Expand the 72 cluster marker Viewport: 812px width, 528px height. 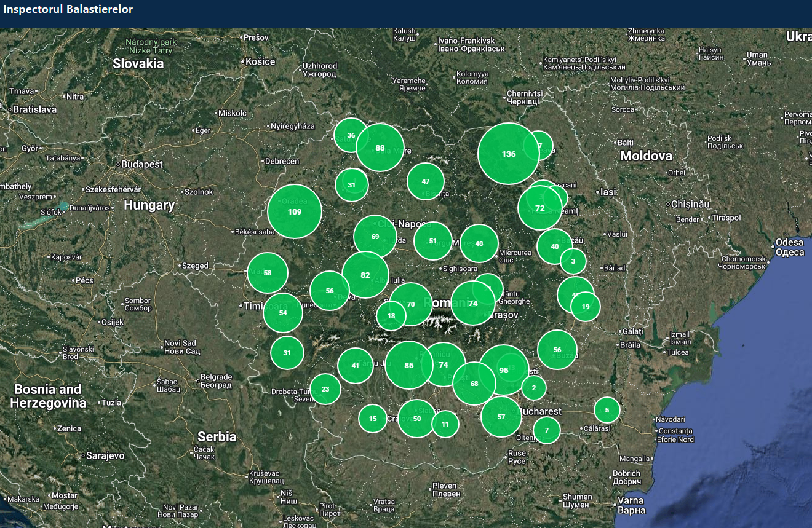pyautogui.click(x=540, y=208)
